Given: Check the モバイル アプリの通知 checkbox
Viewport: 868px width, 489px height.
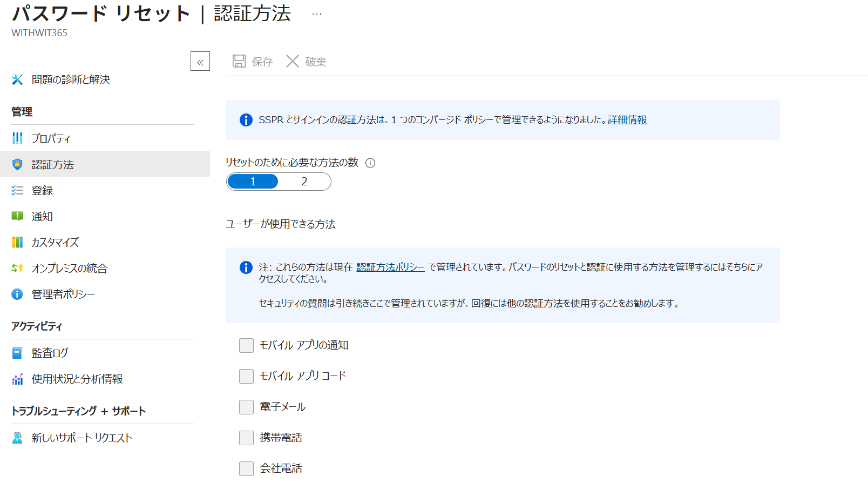Looking at the screenshot, I should (x=246, y=345).
